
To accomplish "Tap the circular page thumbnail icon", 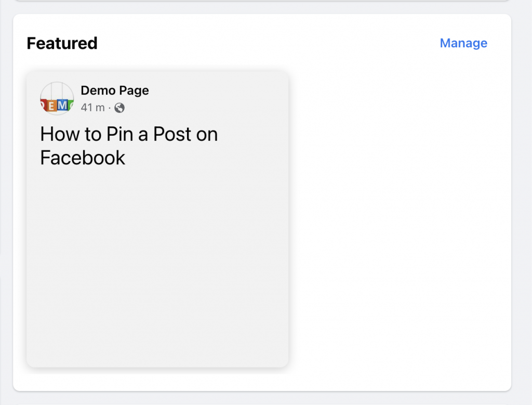I will 57,99.
